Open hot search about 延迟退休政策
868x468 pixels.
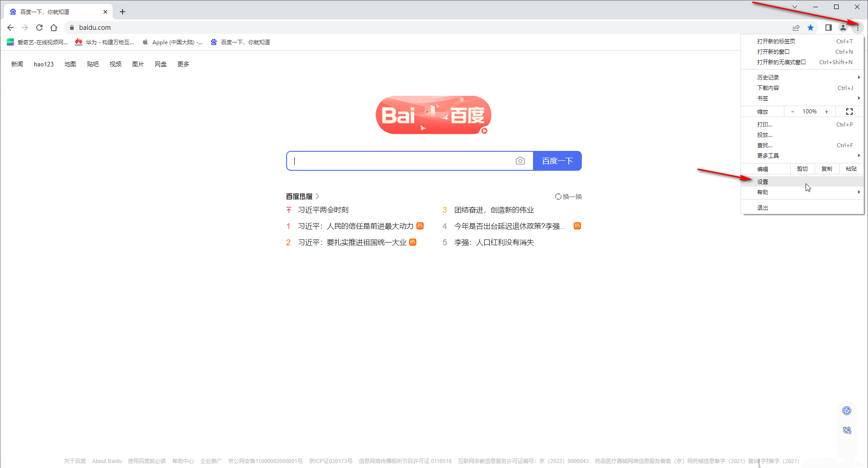[510, 226]
